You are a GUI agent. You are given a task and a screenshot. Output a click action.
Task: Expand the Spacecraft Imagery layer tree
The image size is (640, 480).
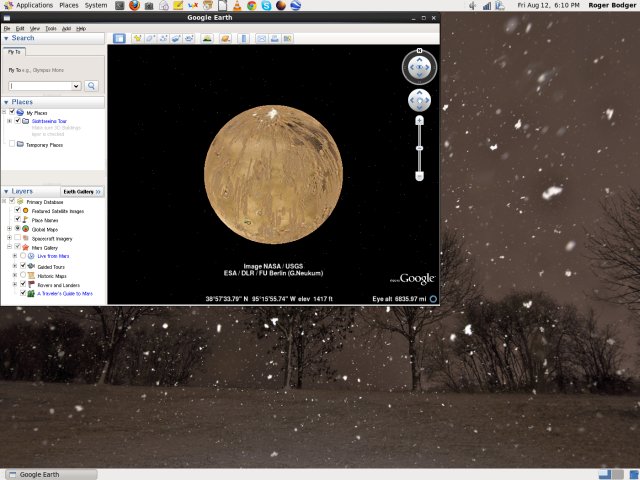[x=9, y=238]
